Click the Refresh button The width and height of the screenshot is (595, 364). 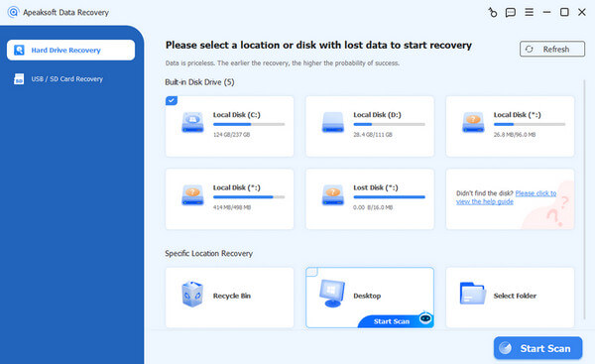[552, 49]
